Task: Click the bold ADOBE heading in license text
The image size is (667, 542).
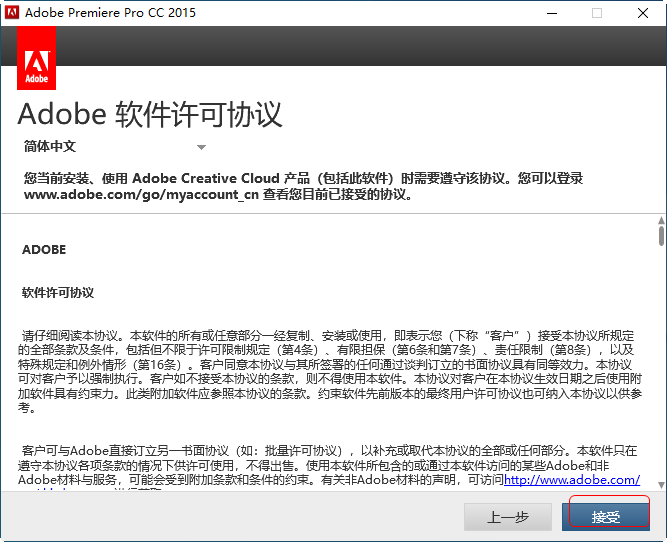Action: coord(44,250)
